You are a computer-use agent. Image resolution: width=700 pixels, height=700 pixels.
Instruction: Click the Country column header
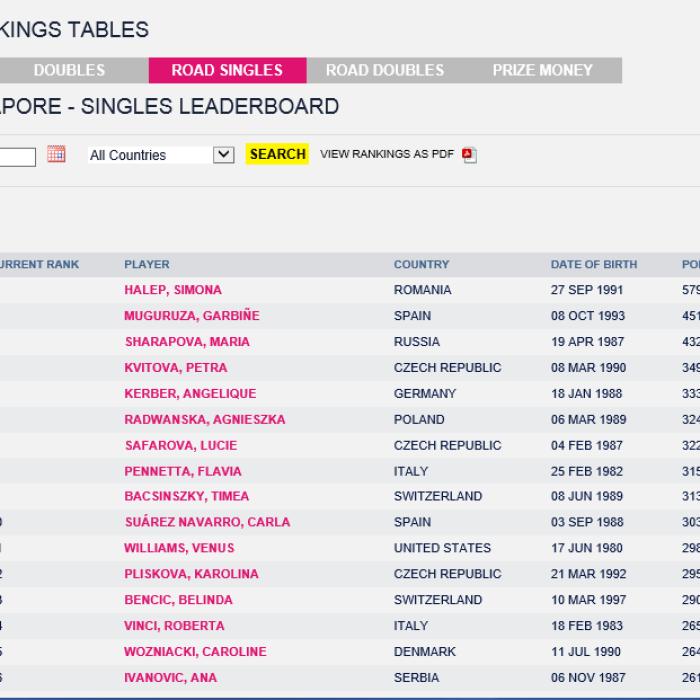pos(421,265)
